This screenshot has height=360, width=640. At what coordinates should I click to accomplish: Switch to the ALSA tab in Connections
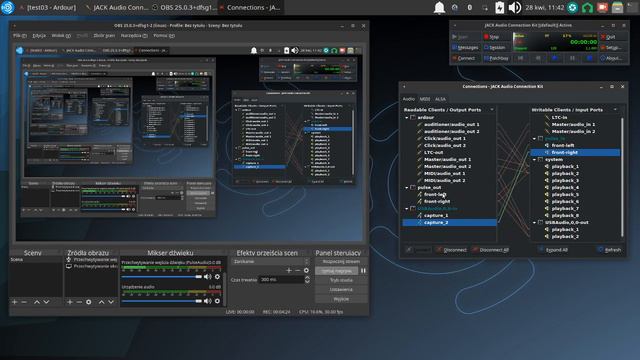(x=440, y=99)
